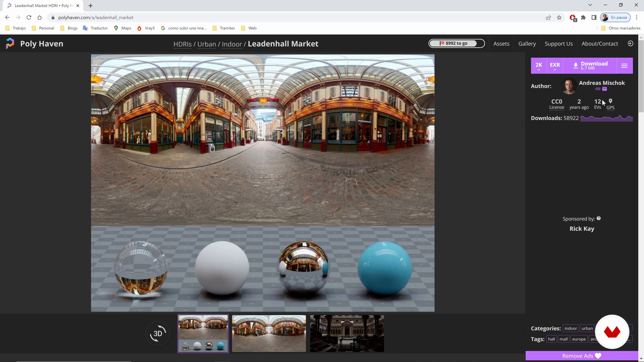This screenshot has width=644, height=362.
Task: Click the Download 6.7 MB button
Action: 590,66
